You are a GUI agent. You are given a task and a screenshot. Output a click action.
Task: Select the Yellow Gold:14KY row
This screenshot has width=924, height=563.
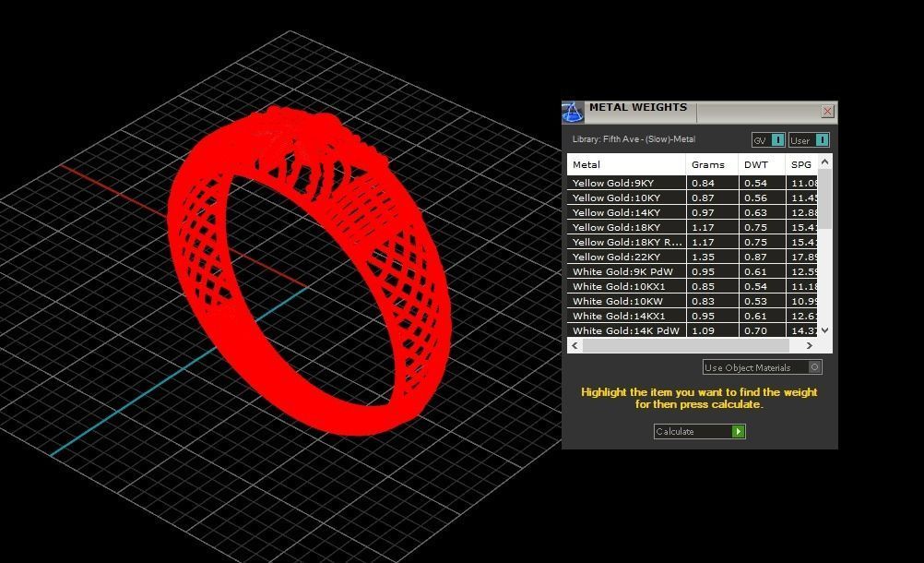coord(693,212)
